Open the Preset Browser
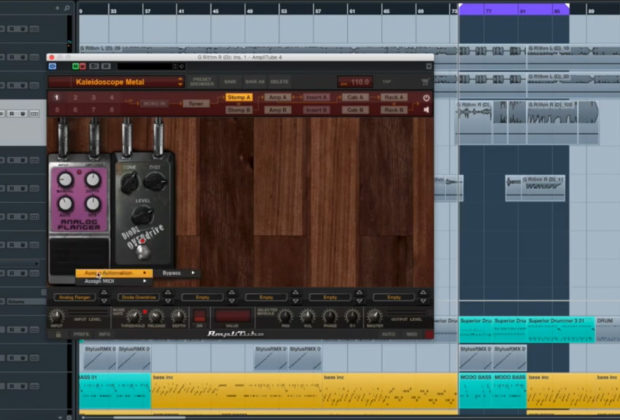Viewport: 620px width, 420px height. pos(202,82)
